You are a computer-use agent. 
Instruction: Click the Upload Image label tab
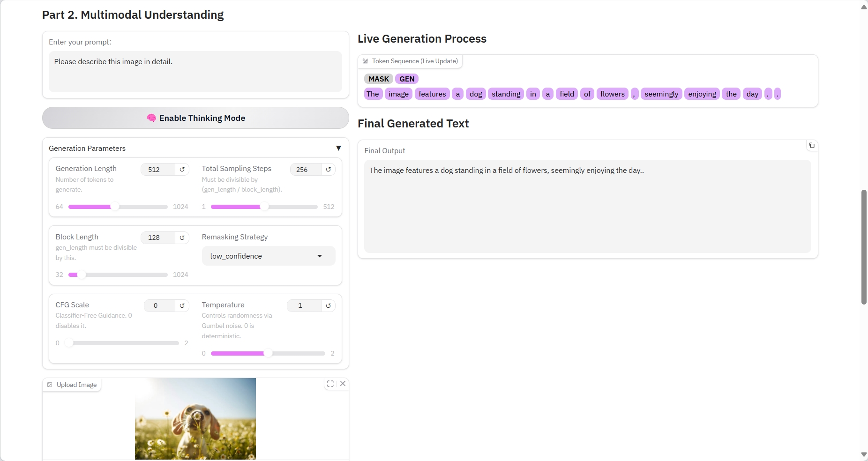click(72, 385)
